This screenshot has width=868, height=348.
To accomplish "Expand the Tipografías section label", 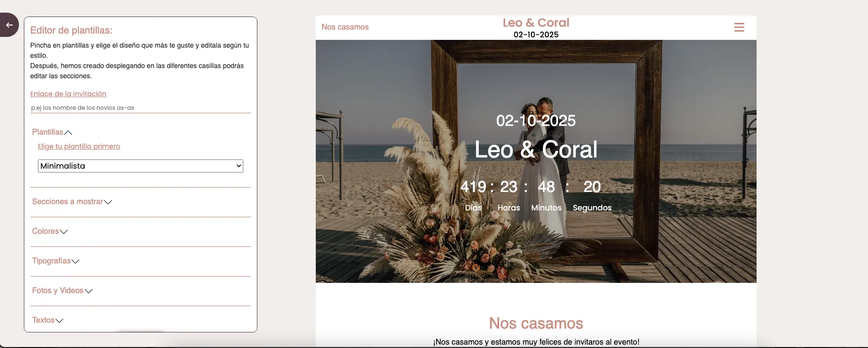I will point(51,261).
